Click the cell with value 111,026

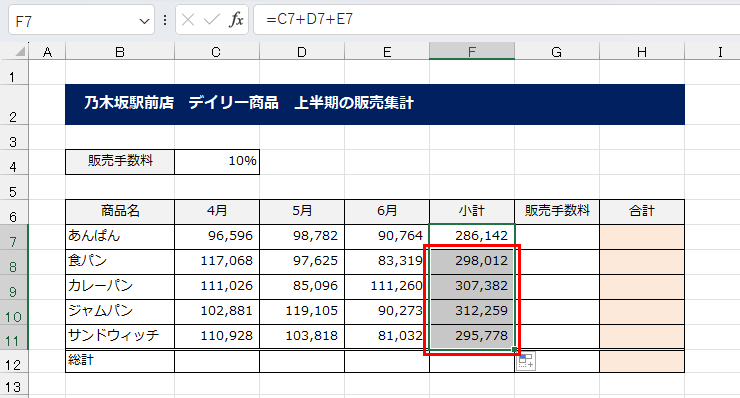pos(217,287)
